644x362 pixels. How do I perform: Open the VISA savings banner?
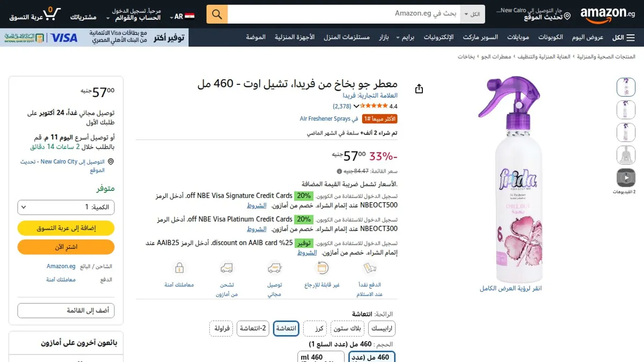tap(94, 38)
